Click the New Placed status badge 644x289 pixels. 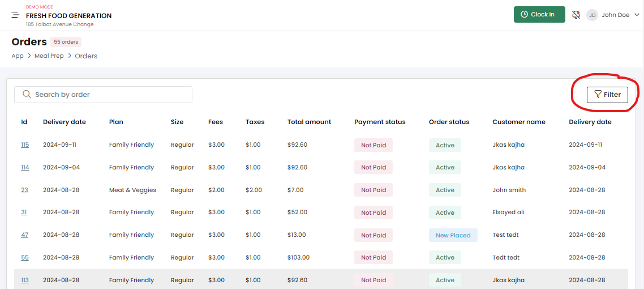(453, 235)
